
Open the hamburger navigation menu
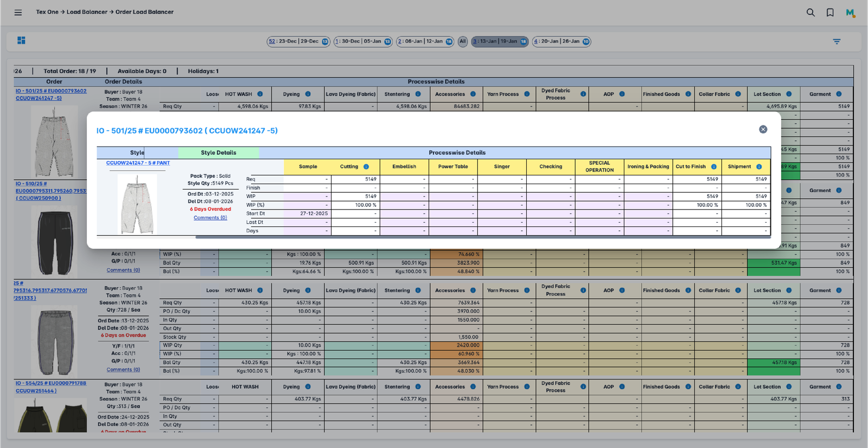(18, 12)
